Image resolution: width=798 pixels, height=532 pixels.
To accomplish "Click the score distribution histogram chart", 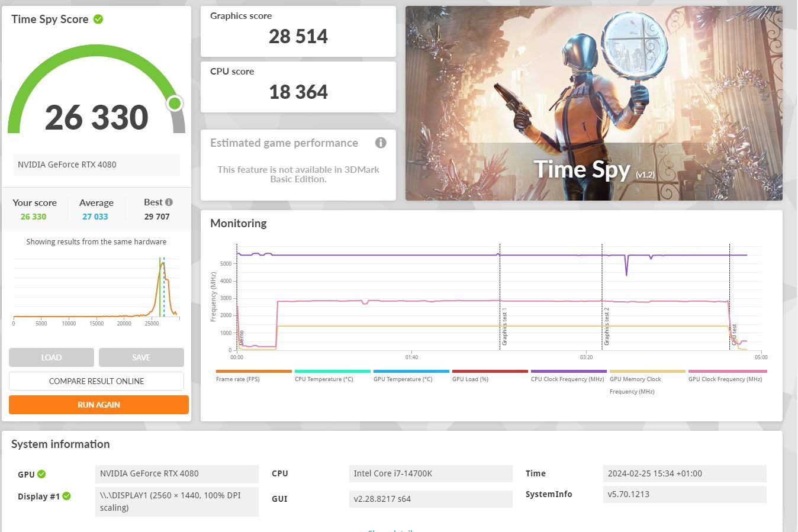I will coord(96,291).
